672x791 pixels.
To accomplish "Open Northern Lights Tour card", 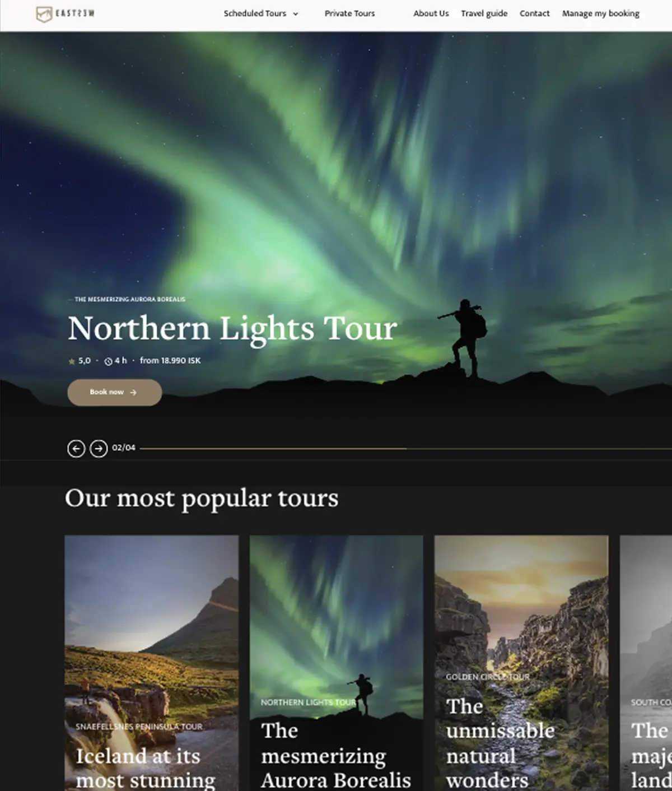I will pos(336,663).
